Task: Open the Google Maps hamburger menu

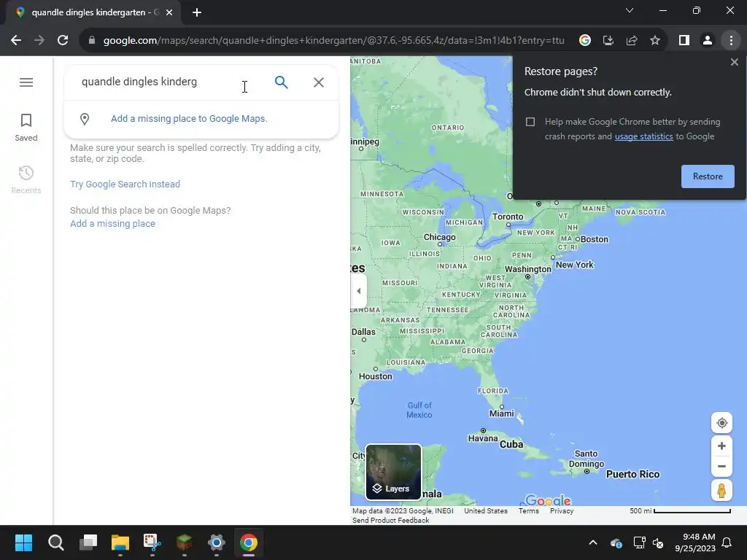Action: click(x=26, y=82)
